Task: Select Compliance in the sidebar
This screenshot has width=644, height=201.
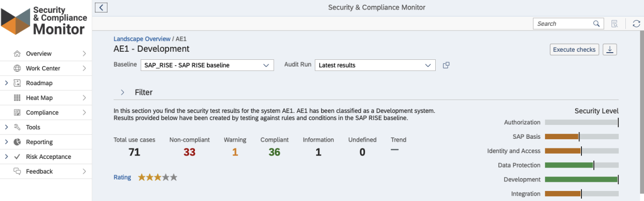Action: (46, 112)
